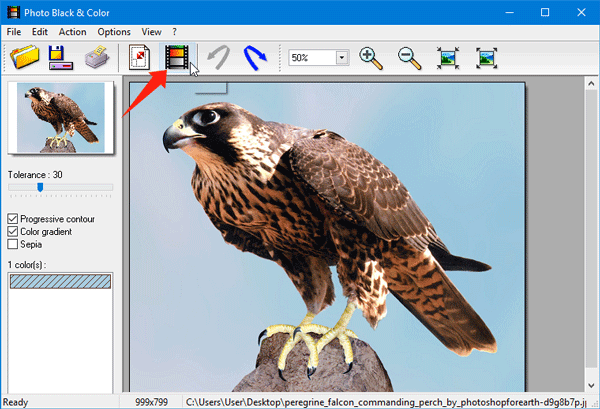Open the File menu
The image size is (600, 409).
(14, 32)
